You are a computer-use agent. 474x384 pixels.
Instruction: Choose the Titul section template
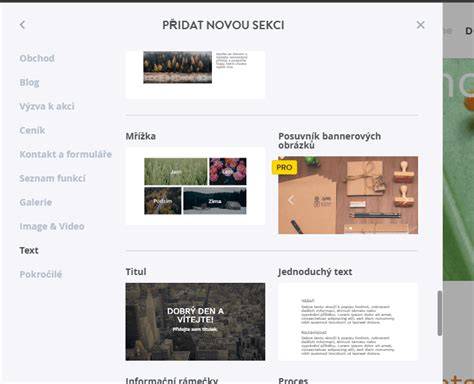[x=195, y=322]
